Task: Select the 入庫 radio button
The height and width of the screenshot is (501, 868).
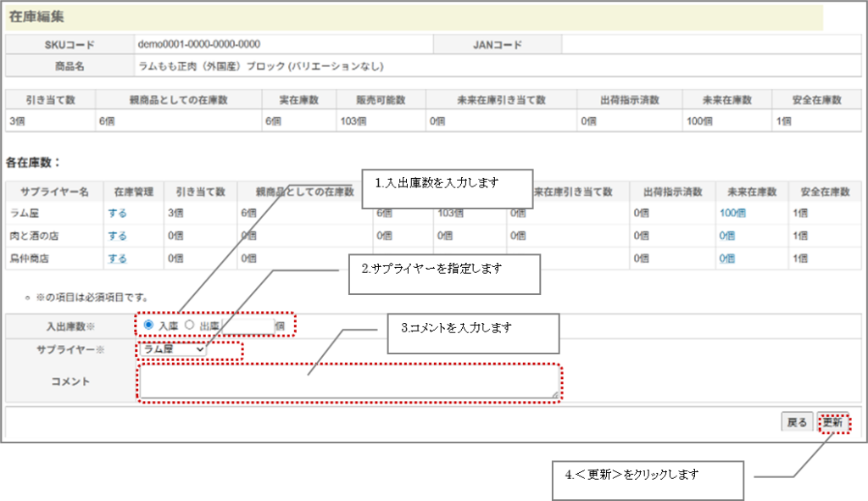Action: pos(149,325)
